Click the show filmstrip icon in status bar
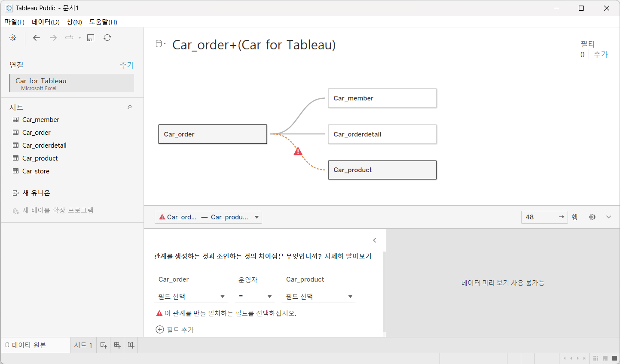The image size is (620, 364). [x=605, y=358]
